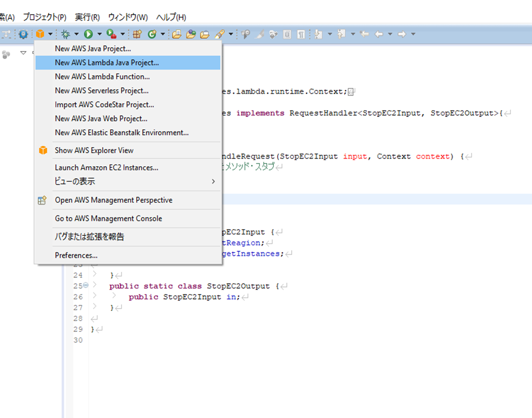Open the Next Annotation dropdown arrow

pyautogui.click(x=330, y=34)
